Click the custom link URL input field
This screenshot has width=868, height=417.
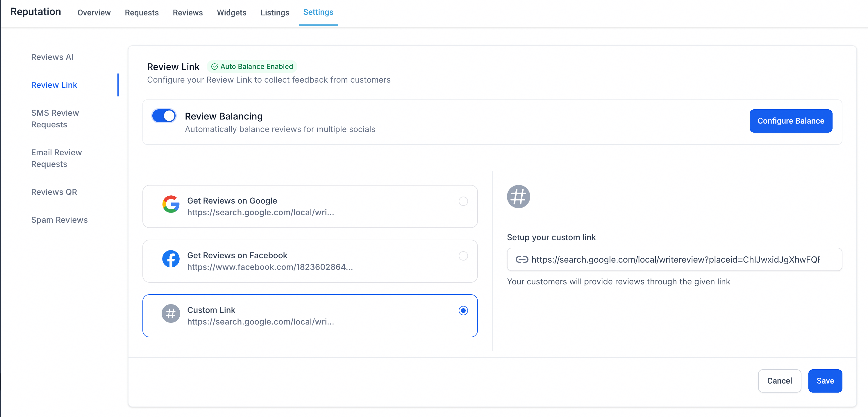(x=674, y=259)
